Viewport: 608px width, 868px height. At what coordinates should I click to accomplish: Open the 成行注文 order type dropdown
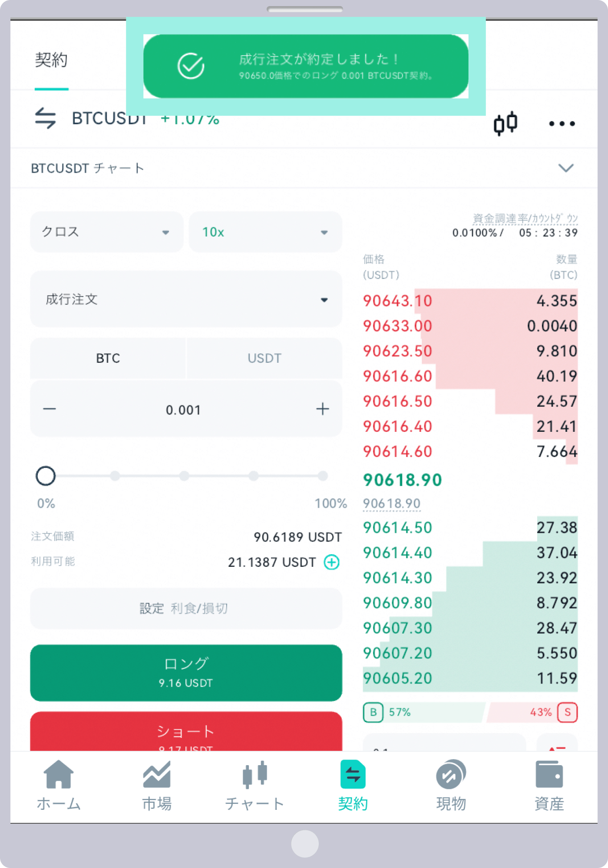186,299
